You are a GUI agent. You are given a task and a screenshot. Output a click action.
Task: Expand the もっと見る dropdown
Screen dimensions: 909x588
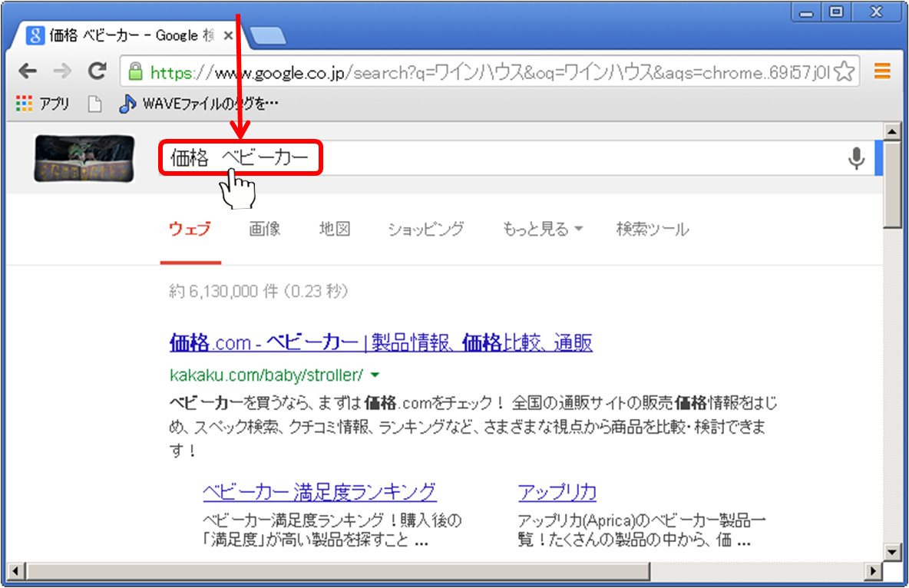pyautogui.click(x=541, y=229)
